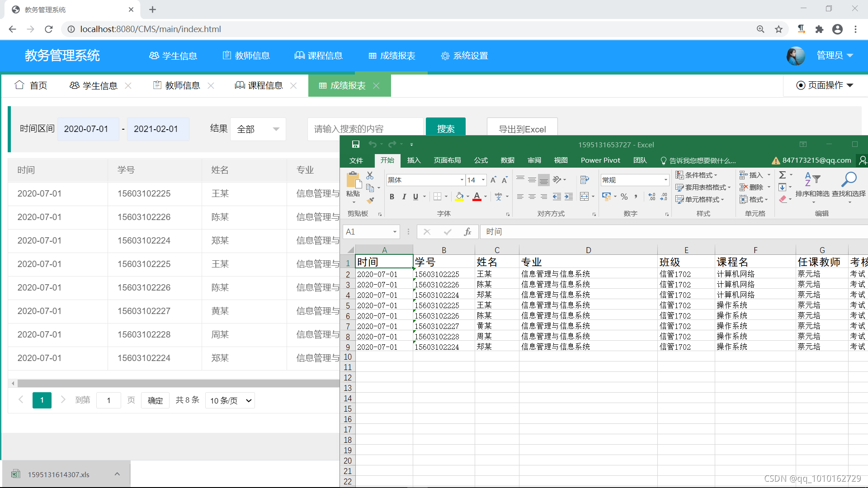Click page number 1 button
This screenshot has height=488, width=868.
click(42, 400)
